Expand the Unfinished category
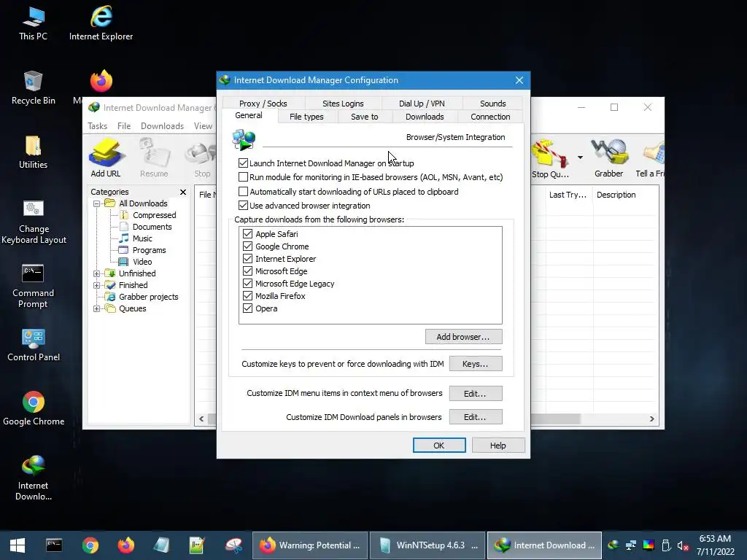 pos(97,274)
